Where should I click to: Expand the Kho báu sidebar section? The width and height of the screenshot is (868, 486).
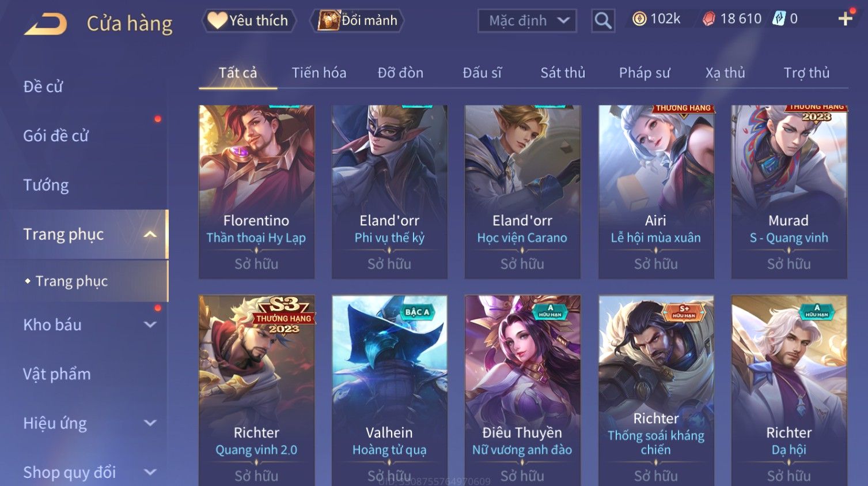[150, 325]
